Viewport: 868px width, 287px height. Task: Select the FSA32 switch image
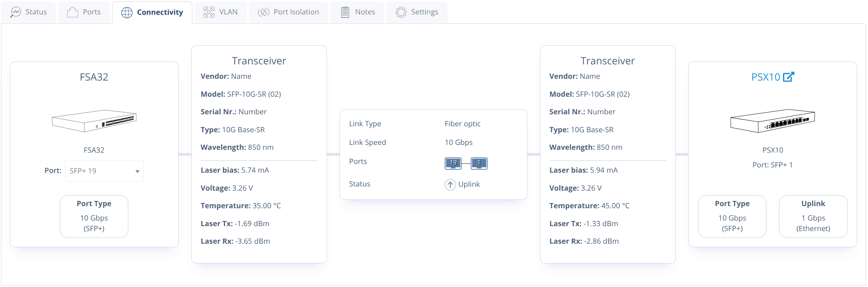point(94,121)
